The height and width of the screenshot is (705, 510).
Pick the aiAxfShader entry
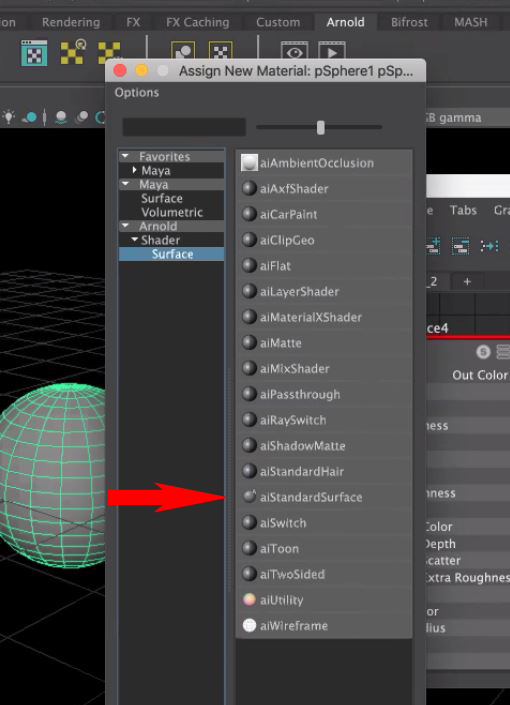(x=324, y=188)
